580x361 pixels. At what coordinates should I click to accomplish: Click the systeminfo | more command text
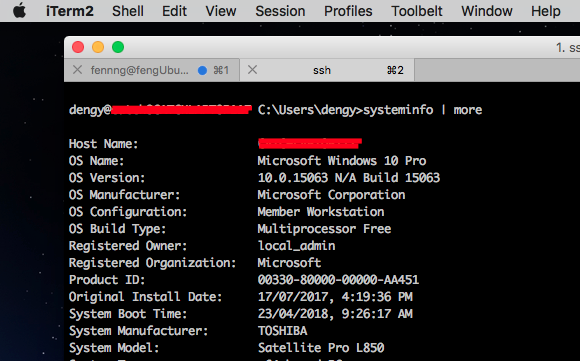click(422, 110)
